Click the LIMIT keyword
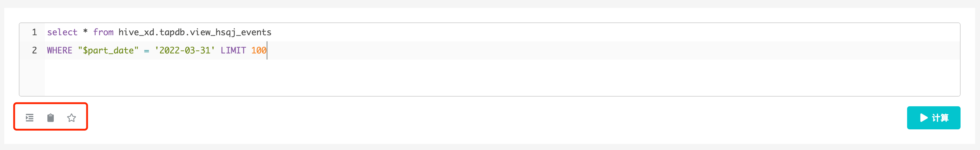Screen dimensions: 980x150 click(x=233, y=50)
